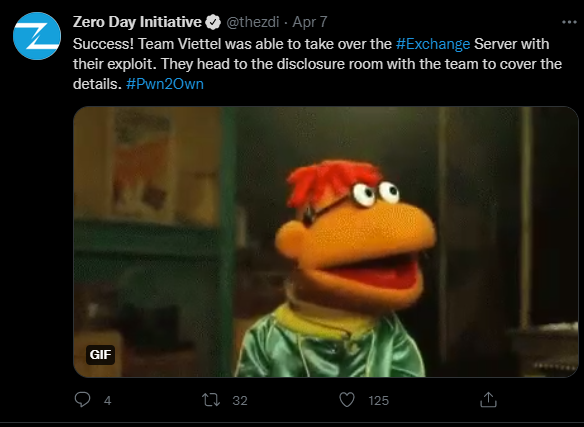The image size is (584, 427).
Task: Share the tweet via the share icon
Action: pyautogui.click(x=488, y=400)
